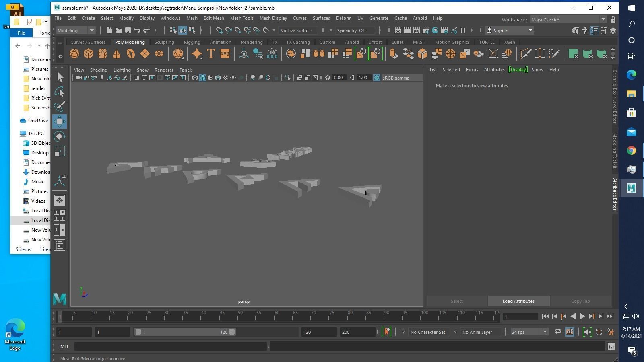644x362 pixels.
Task: Toggle select by component type mode
Action: pos(192,30)
